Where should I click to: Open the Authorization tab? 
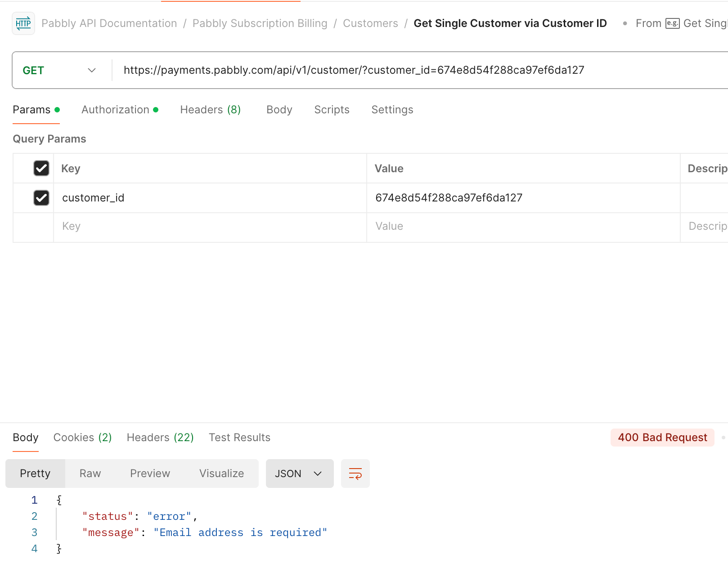tap(120, 110)
